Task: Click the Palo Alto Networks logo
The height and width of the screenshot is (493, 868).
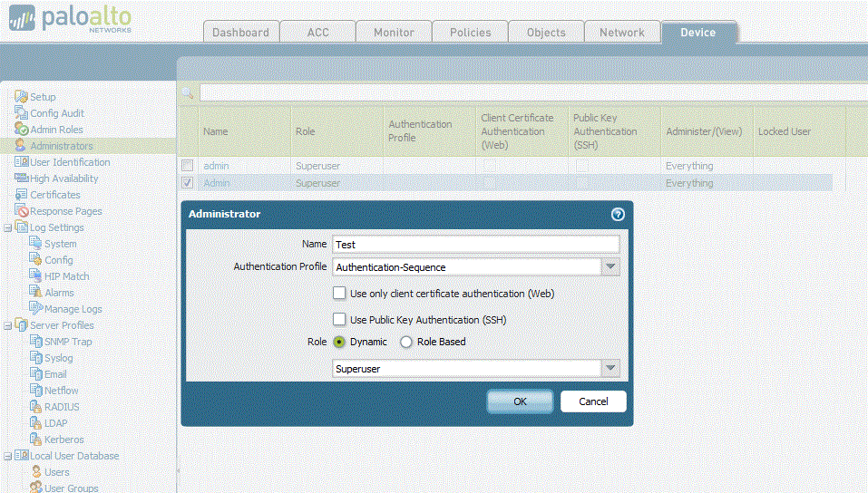Action: (x=71, y=19)
